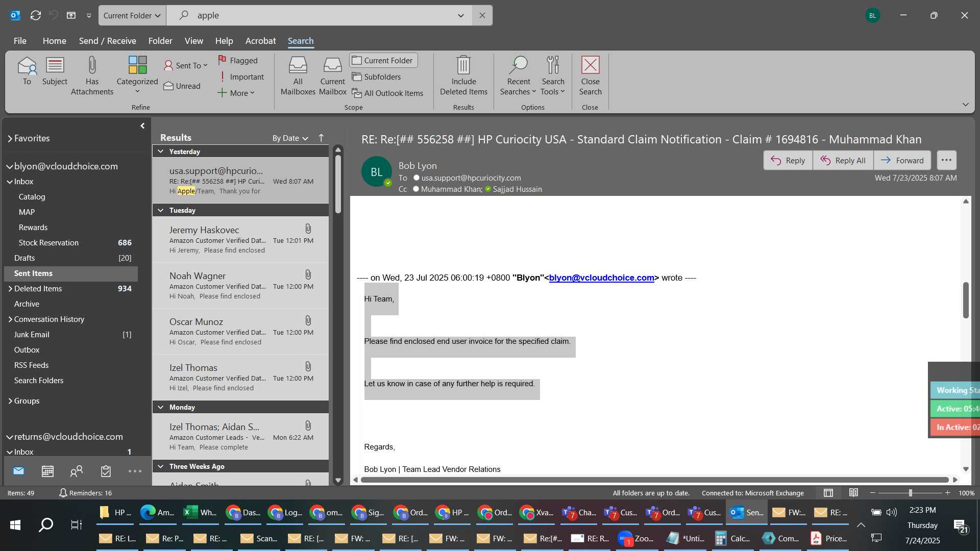
Task: Open Current Folder scope dropdown beside search box
Action: 132,15
